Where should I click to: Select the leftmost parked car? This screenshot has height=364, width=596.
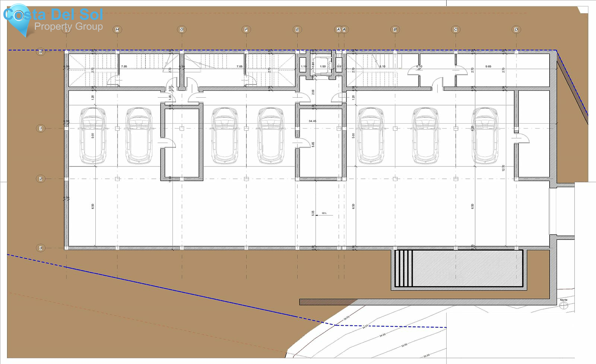tap(93, 136)
